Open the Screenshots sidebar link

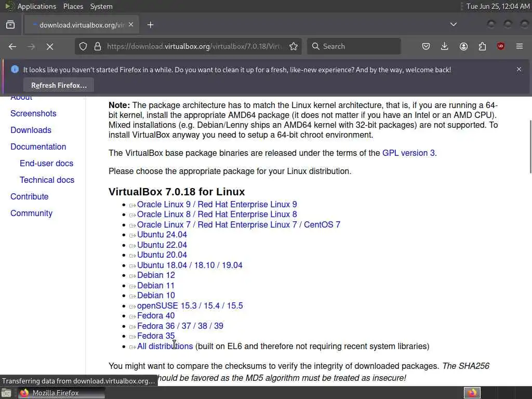point(33,113)
